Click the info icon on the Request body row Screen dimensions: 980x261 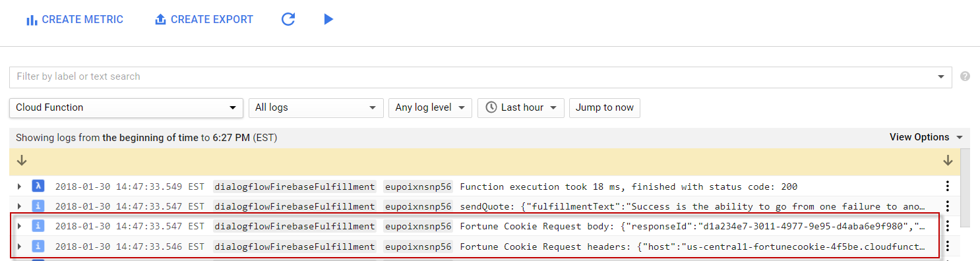coord(38,226)
